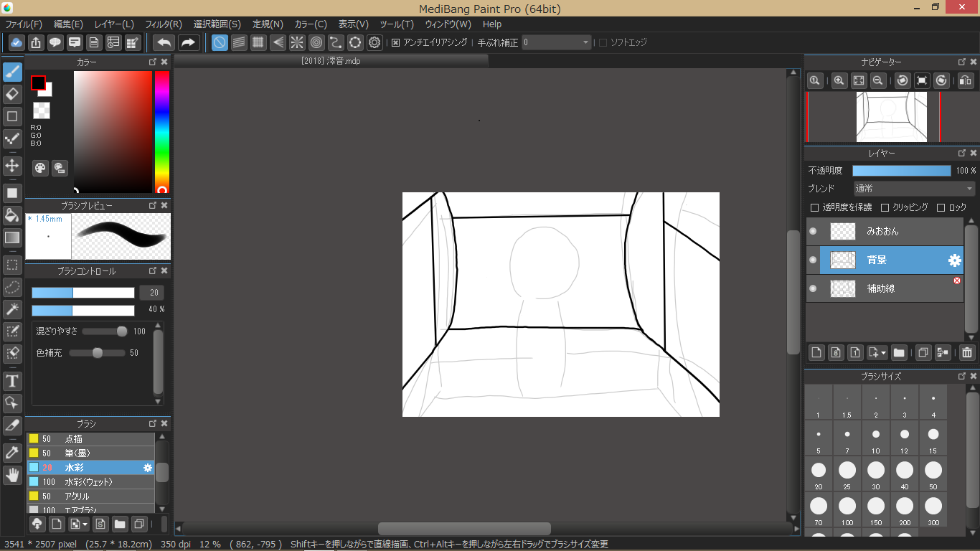Select the Eraser tool in left toolbar
980x551 pixels.
click(x=12, y=94)
